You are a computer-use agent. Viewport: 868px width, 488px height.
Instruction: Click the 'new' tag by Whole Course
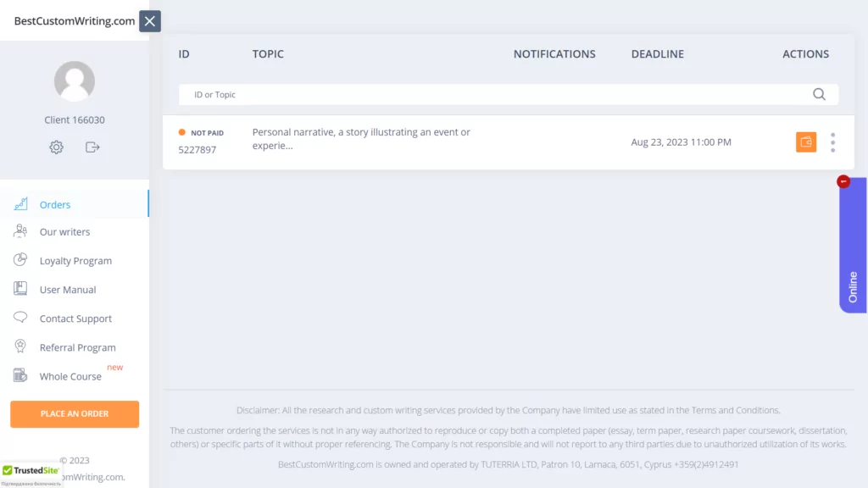pos(114,368)
